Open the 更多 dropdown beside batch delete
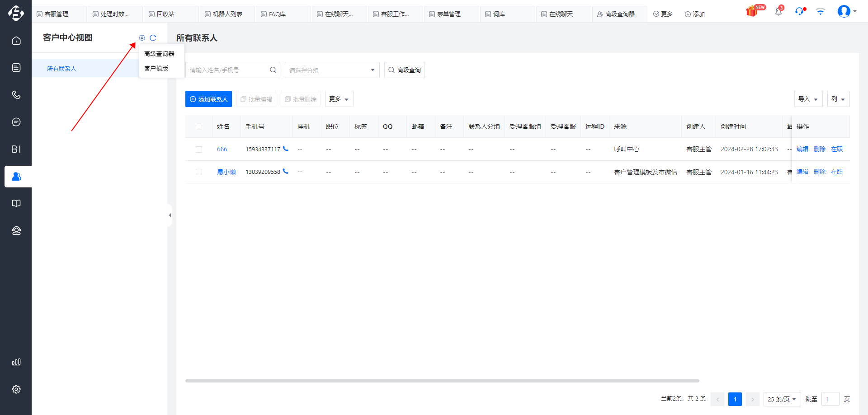Image resolution: width=868 pixels, height=415 pixels. point(339,99)
